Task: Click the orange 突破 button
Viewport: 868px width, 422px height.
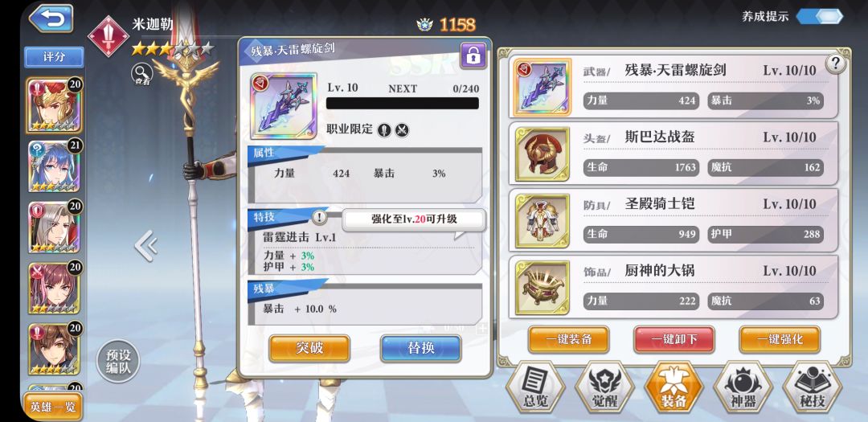Action: [x=309, y=348]
